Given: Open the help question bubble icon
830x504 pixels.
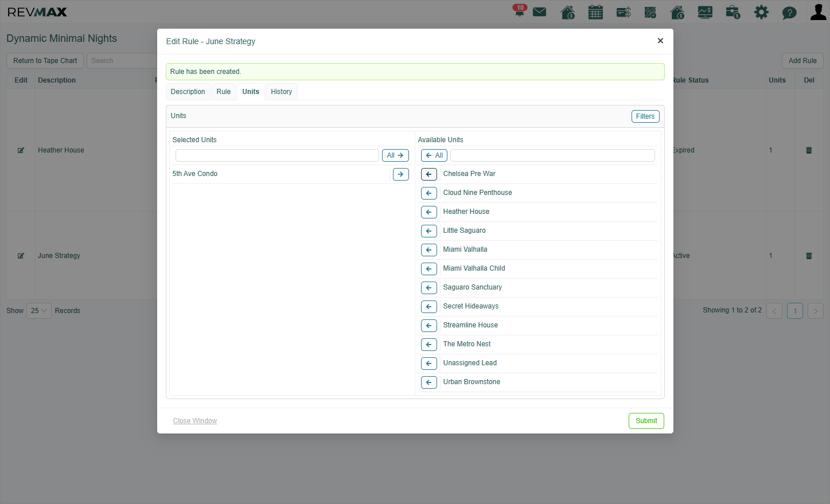Looking at the screenshot, I should click(x=789, y=13).
